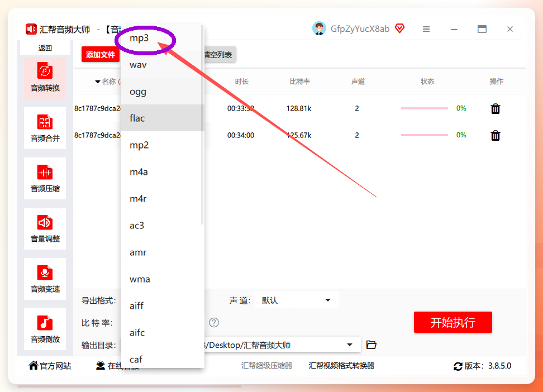Click the 开始执行 start button
Image resolution: width=543 pixels, height=392 pixels.
[453, 322]
